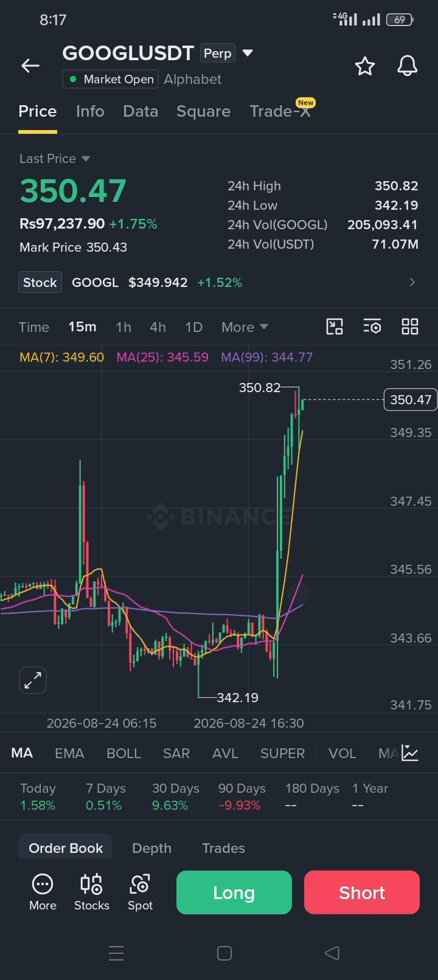Open the Trade-X tab
The image size is (438, 980).
pos(280,111)
